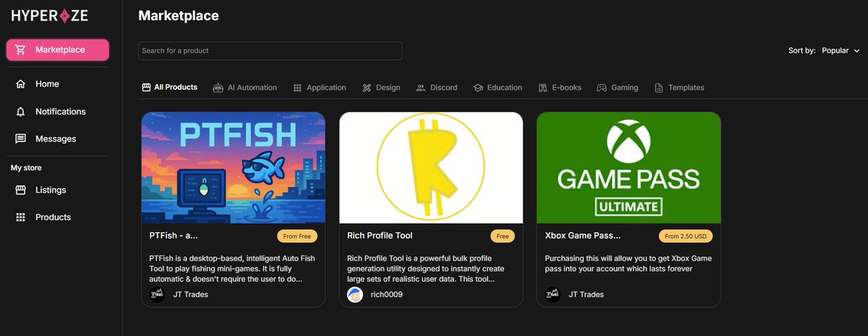Click the My store section label
The image size is (868, 336).
pos(26,168)
